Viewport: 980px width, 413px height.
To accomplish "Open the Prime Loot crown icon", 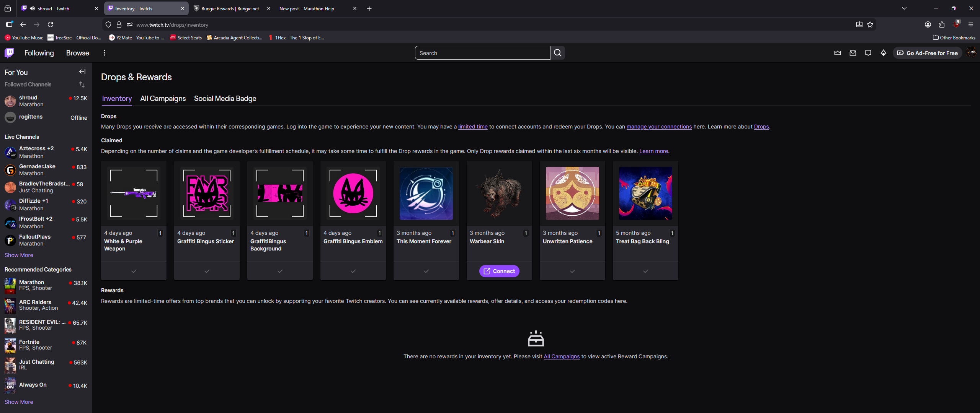I will tap(838, 53).
